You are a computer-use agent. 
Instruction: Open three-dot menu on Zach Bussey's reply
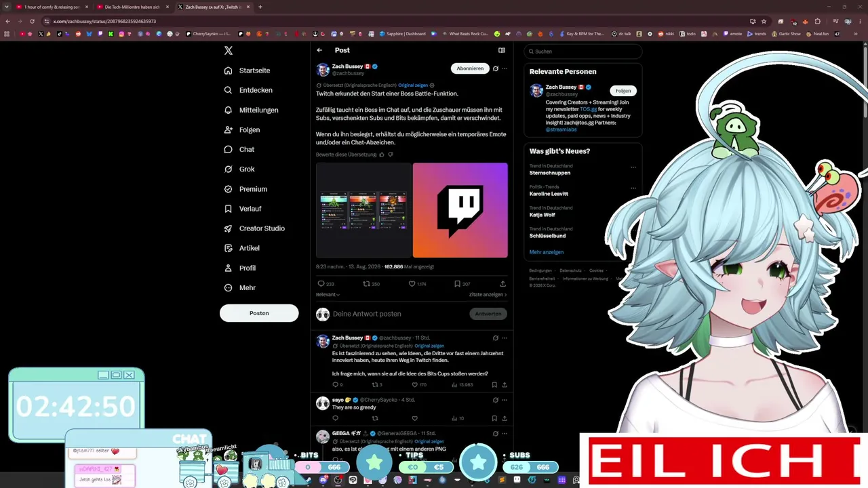click(x=505, y=338)
